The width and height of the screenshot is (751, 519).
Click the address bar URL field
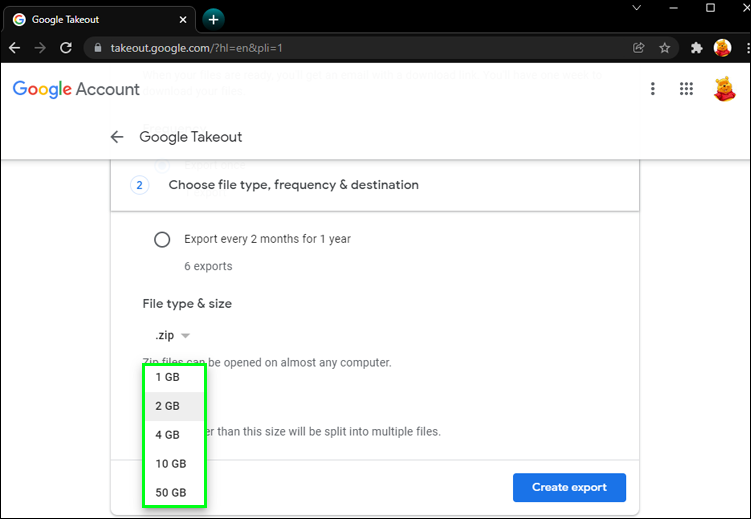click(x=350, y=48)
